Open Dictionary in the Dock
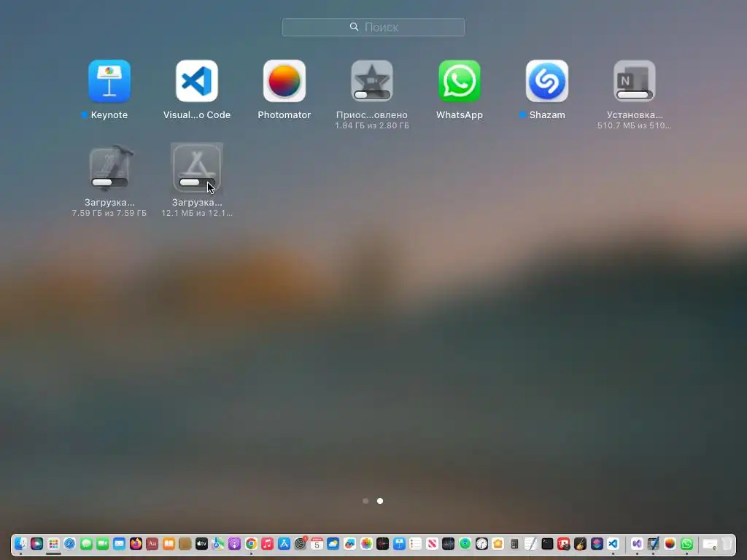This screenshot has height=560, width=747. pyautogui.click(x=152, y=544)
